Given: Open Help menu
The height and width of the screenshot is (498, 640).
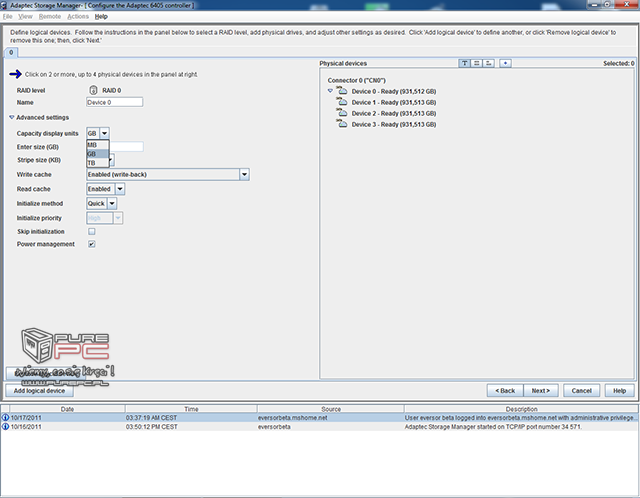Looking at the screenshot, I should (x=101, y=16).
